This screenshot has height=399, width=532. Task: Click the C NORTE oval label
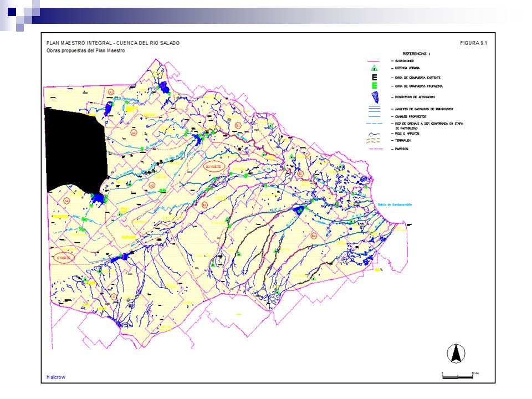[x=63, y=258]
